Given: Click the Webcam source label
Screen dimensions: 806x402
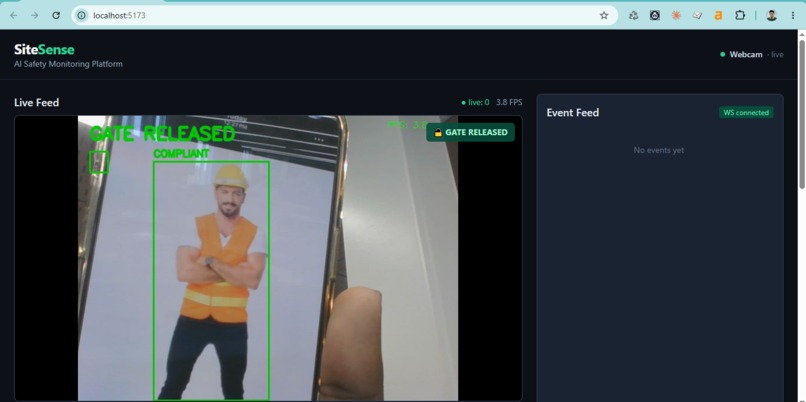Looking at the screenshot, I should pyautogui.click(x=746, y=54).
